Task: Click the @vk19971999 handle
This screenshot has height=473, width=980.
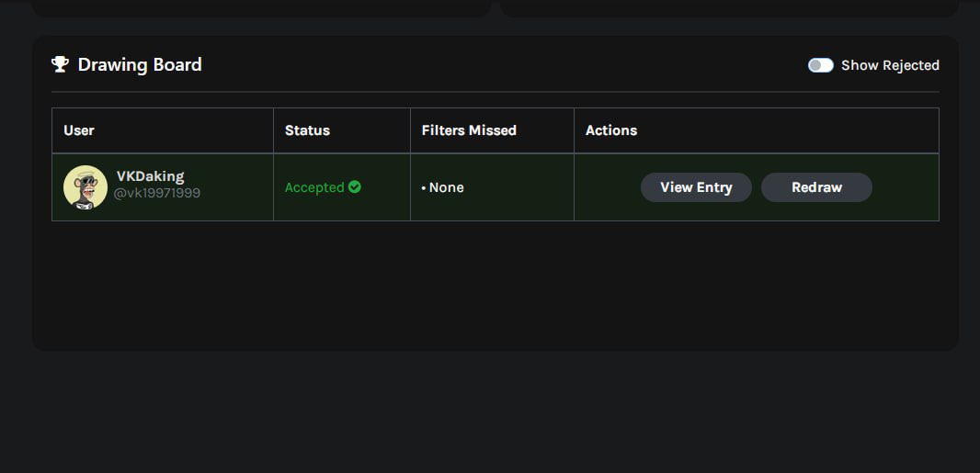Action: point(157,194)
